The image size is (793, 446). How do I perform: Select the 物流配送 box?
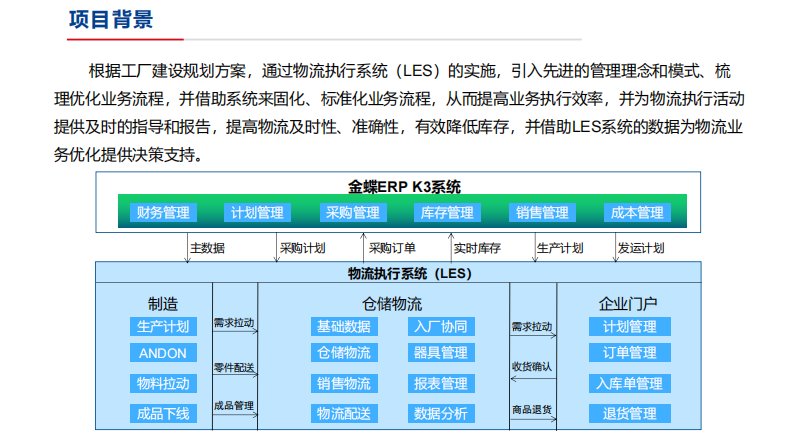(344, 413)
